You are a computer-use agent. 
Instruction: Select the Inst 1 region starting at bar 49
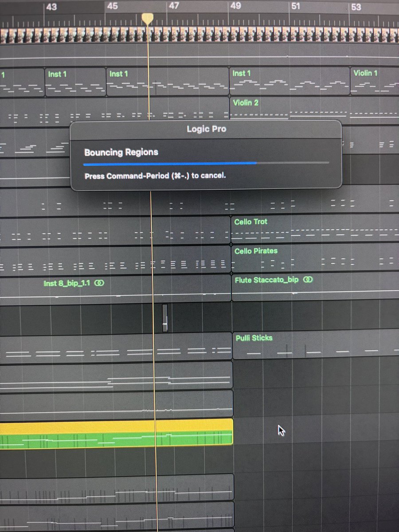point(289,81)
